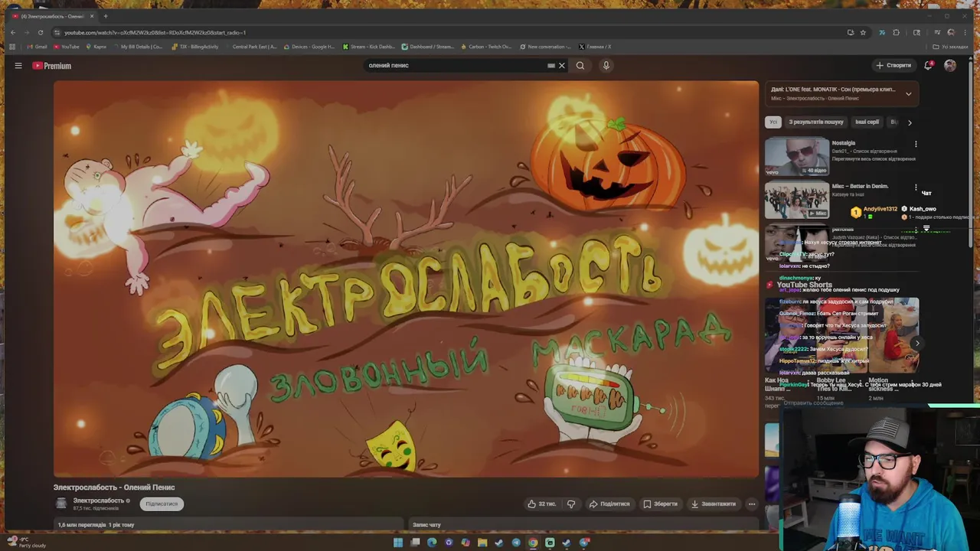Open options for Мікс – Better in Denim

[x=916, y=187]
